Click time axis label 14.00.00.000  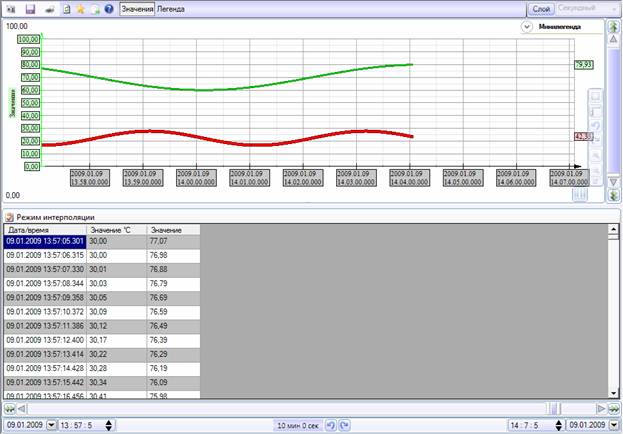tap(196, 178)
